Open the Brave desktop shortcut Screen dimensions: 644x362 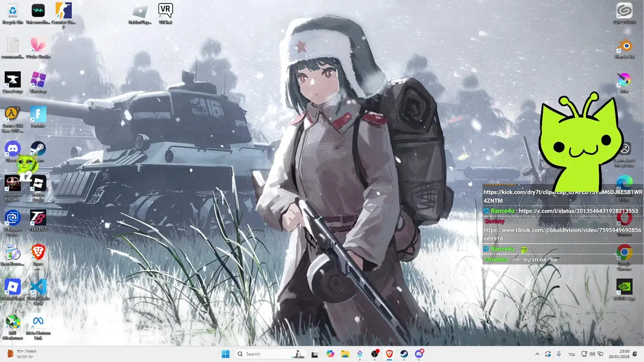pos(38,255)
